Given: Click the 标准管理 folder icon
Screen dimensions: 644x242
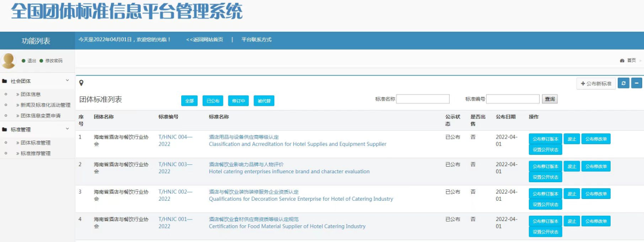Looking at the screenshot, I should [x=5, y=130].
